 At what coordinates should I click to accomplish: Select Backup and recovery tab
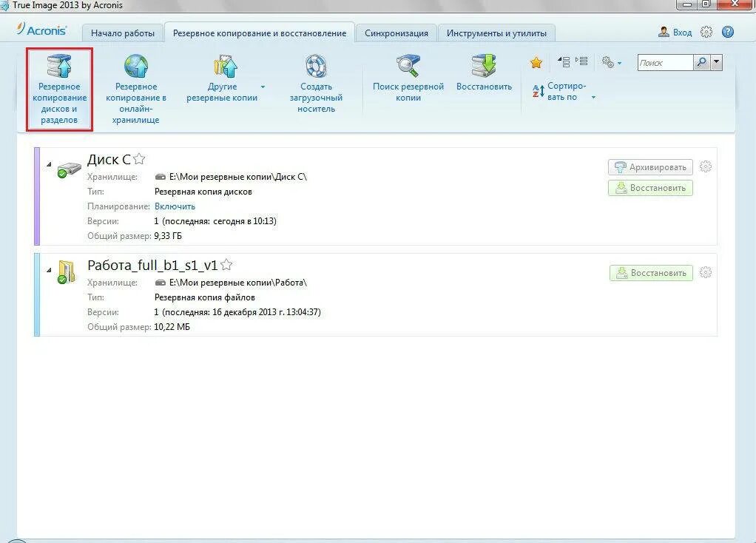[260, 33]
